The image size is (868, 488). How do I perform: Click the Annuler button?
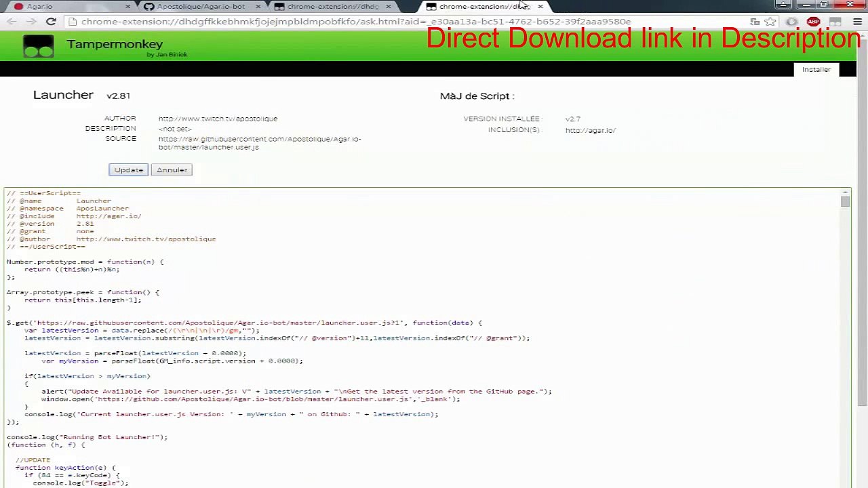click(x=172, y=170)
